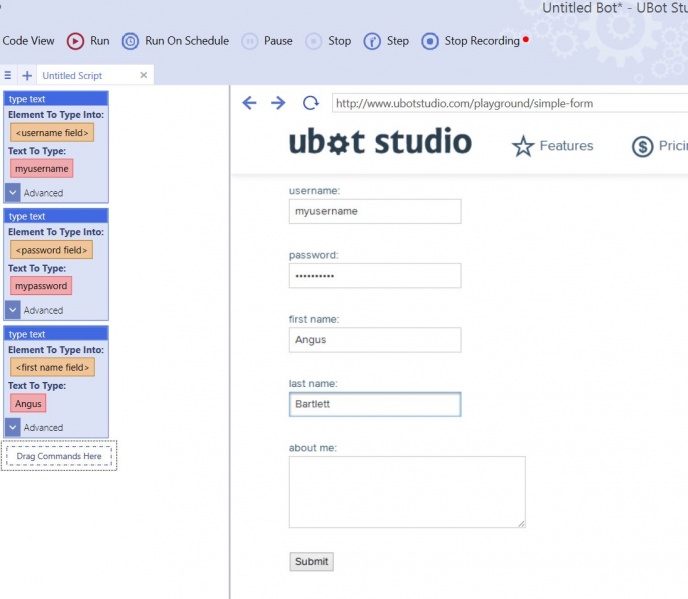
Task: Refresh the browser page
Action: pos(311,103)
